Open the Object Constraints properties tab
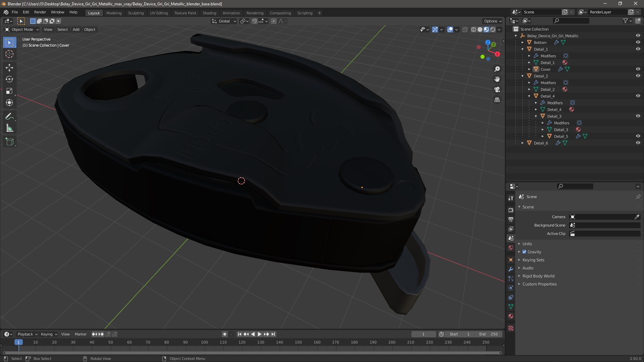Viewport: 644px width, 362px height. [511, 297]
